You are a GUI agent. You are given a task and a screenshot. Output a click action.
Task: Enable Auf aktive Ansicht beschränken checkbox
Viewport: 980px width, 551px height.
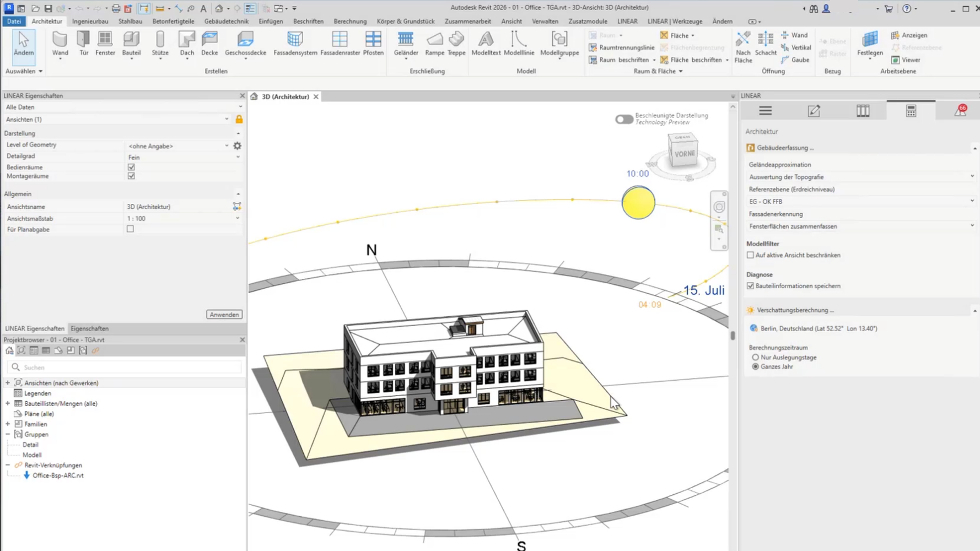coord(750,255)
